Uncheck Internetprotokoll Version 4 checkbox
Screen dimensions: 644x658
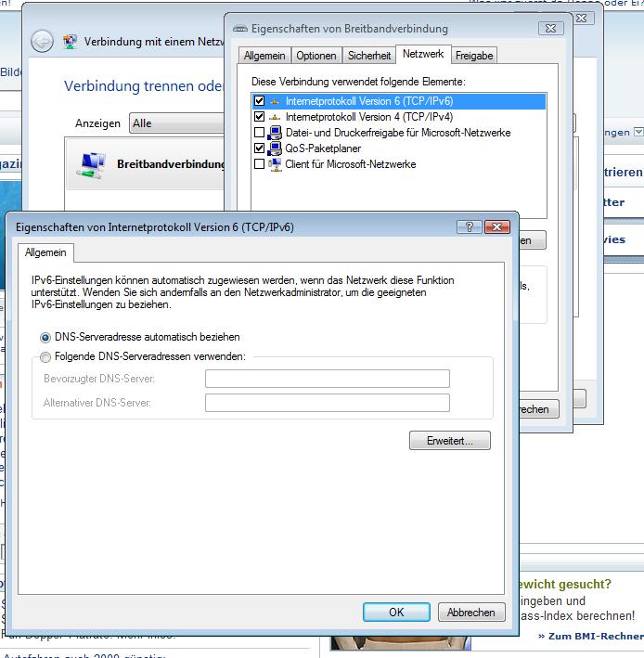pos(259,117)
